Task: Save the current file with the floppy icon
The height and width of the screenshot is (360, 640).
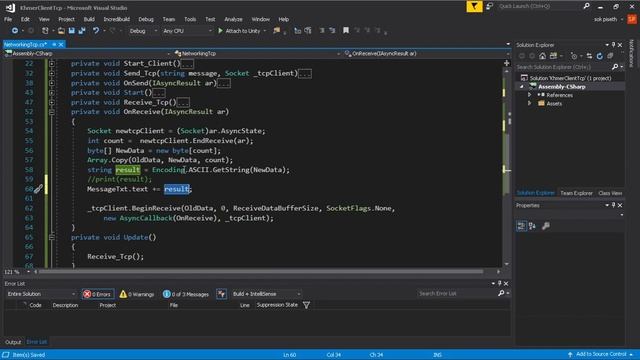Action: click(x=72, y=31)
